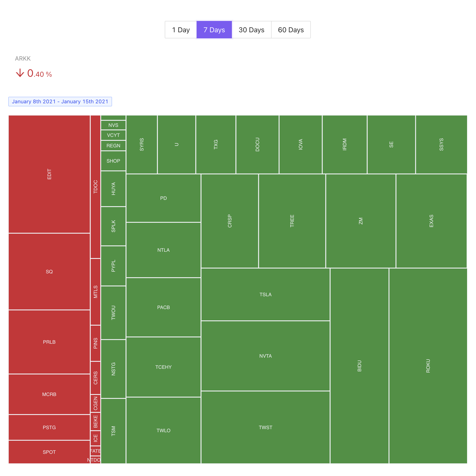Click the tiny FATE tile
The width and height of the screenshot is (476, 476).
click(95, 451)
